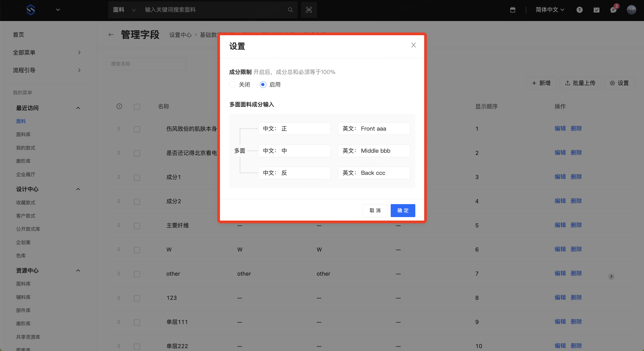This screenshot has height=351, width=644.
Task: Click the back arrow next to 管理字段
Action: 111,35
